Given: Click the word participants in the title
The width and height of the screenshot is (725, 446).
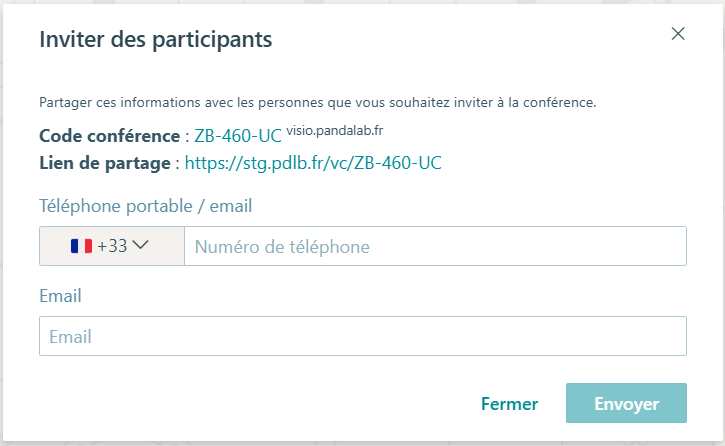Looking at the screenshot, I should click(212, 41).
